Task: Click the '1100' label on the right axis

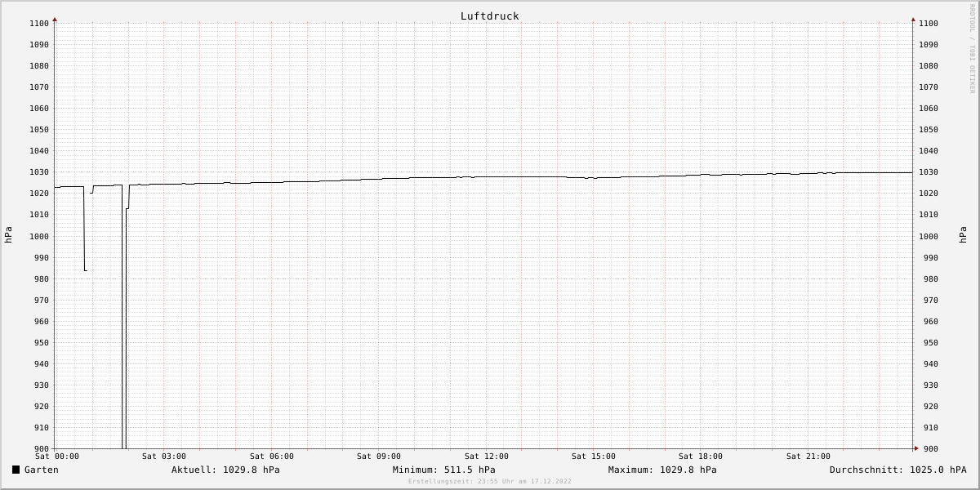Action: pyautogui.click(x=929, y=24)
